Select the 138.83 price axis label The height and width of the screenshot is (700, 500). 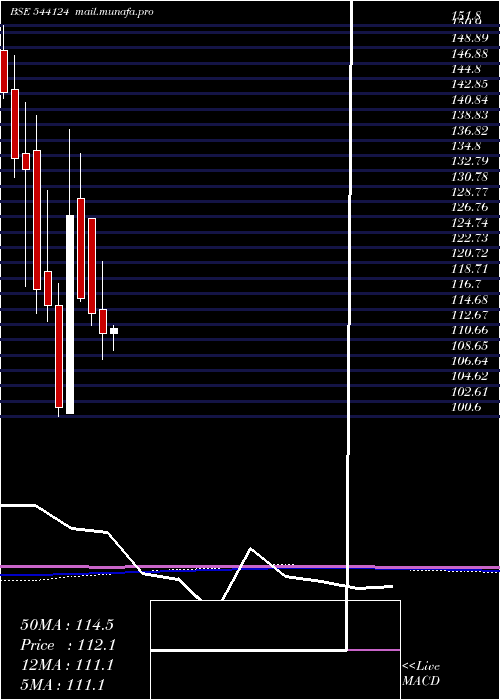tap(470, 115)
